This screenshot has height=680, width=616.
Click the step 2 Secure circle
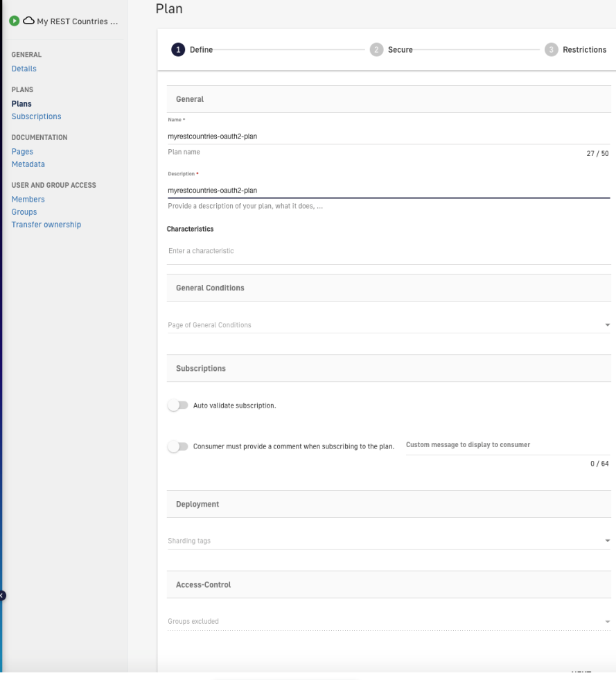[376, 50]
